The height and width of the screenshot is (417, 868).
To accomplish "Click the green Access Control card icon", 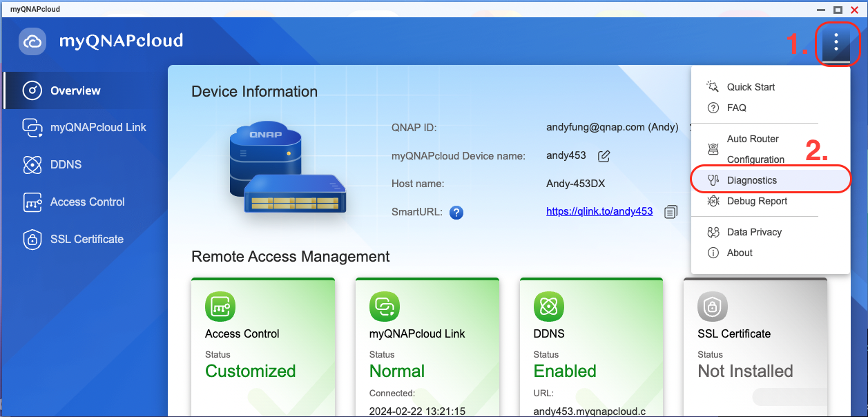I will (220, 307).
